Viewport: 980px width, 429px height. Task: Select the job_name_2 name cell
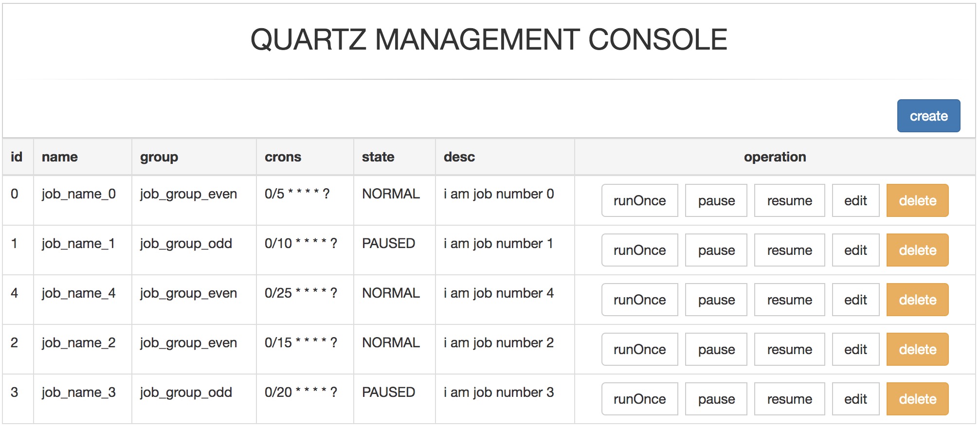coord(79,343)
